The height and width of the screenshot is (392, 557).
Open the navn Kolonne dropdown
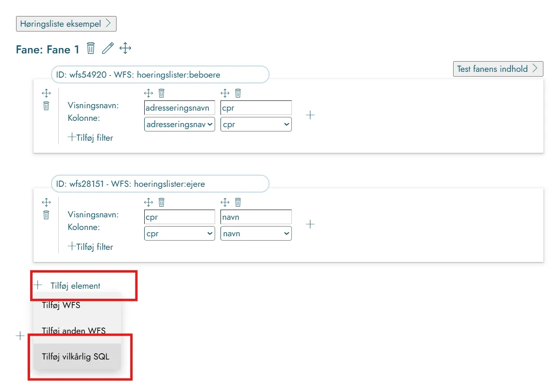coord(256,234)
